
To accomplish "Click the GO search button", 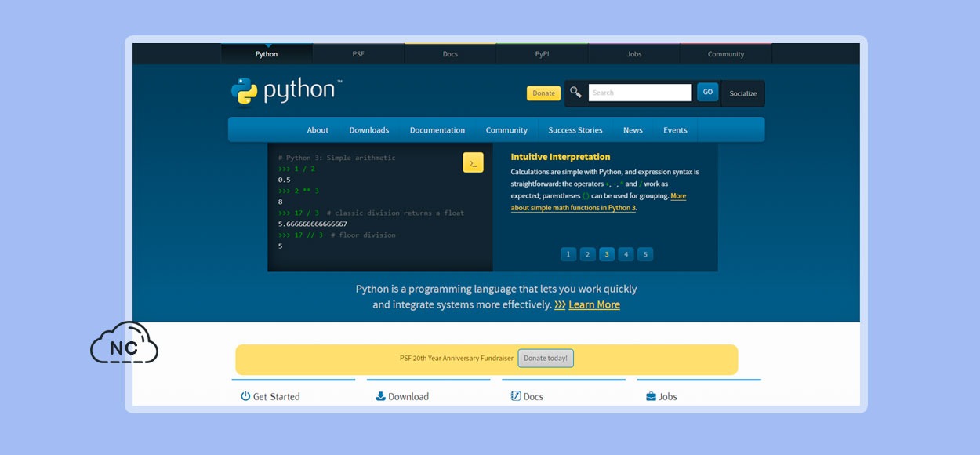I will 707,92.
